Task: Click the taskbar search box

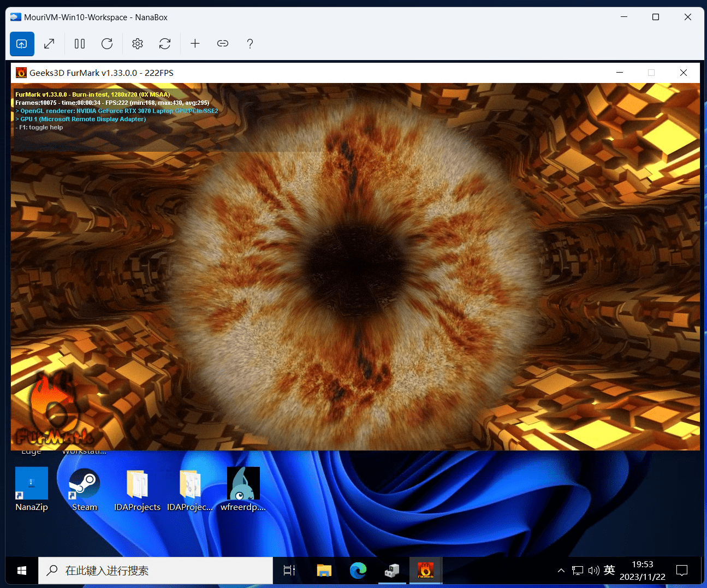Action: [156, 571]
